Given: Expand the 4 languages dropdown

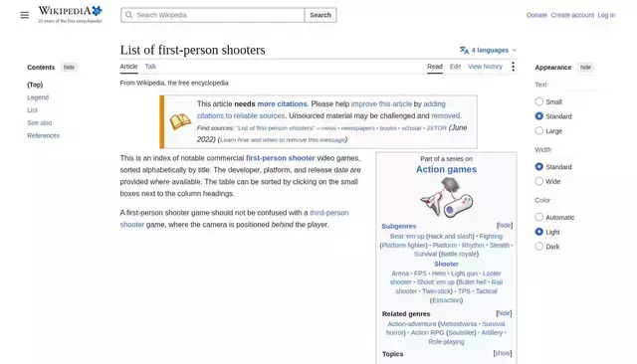Looking at the screenshot, I should tap(489, 50).
